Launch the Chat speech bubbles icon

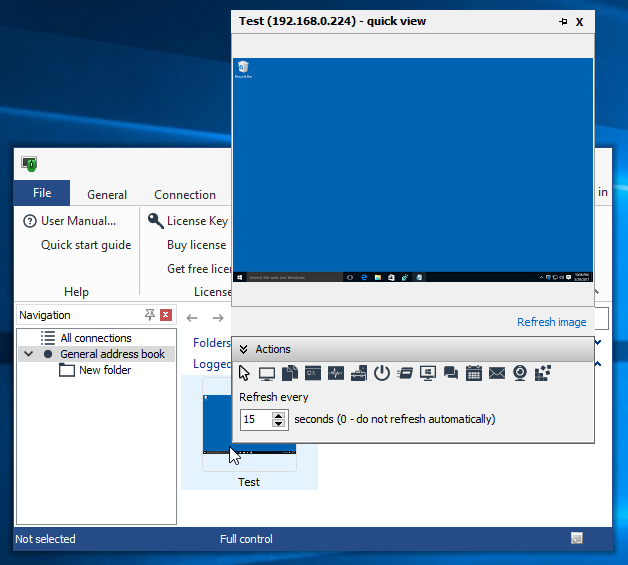coord(451,373)
